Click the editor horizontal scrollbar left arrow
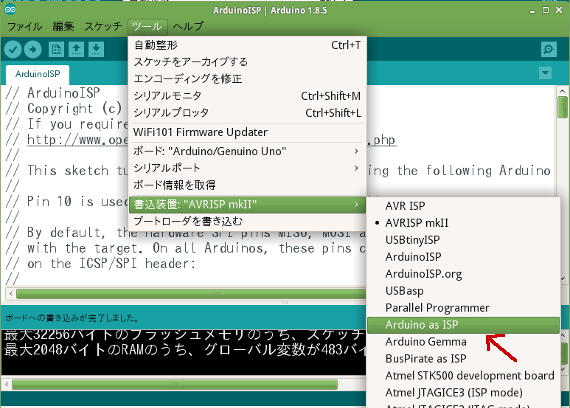570x408 pixels. (x=11, y=293)
